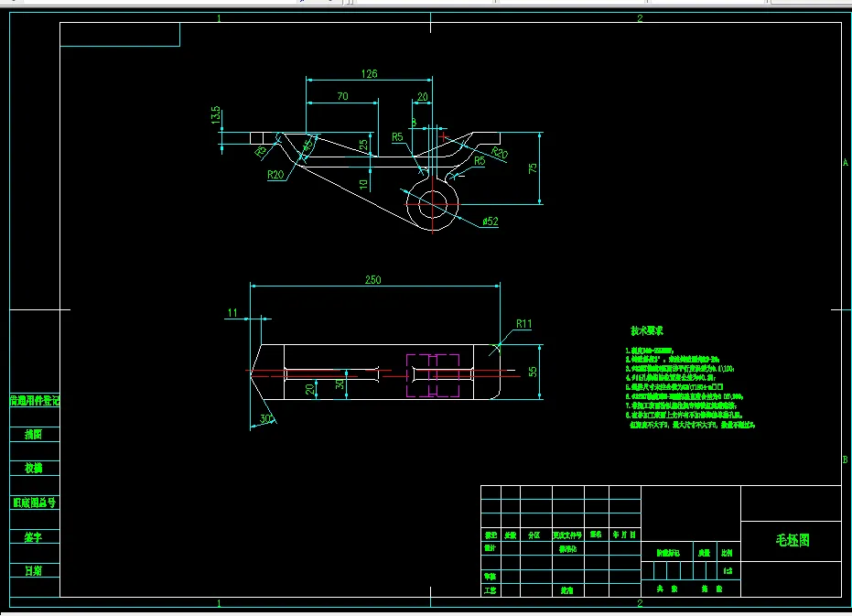The image size is (852, 616).
Task: Select the 旧底图总号 sidebar label
Action: 35,503
